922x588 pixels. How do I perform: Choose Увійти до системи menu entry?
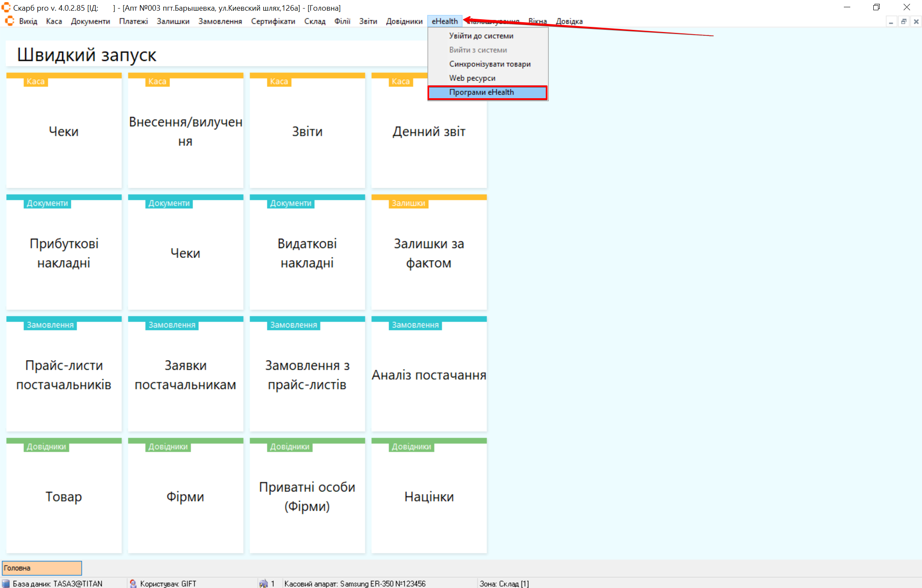[x=481, y=36]
